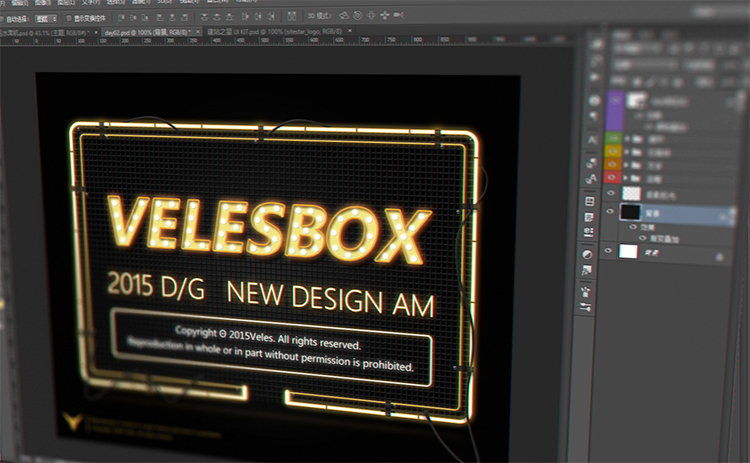This screenshot has width=750, height=463.
Task: Click the black thumbnail of selected 背景 layer
Action: pyautogui.click(x=630, y=211)
